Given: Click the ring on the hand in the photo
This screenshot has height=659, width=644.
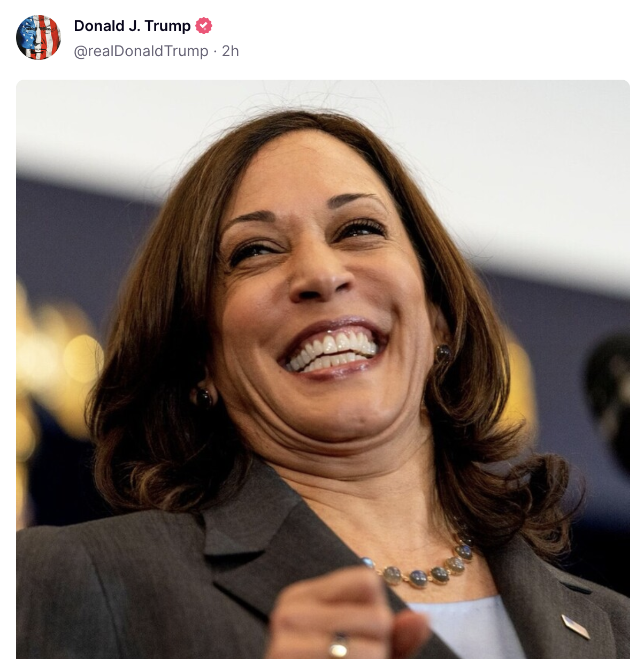Looking at the screenshot, I should click(338, 646).
